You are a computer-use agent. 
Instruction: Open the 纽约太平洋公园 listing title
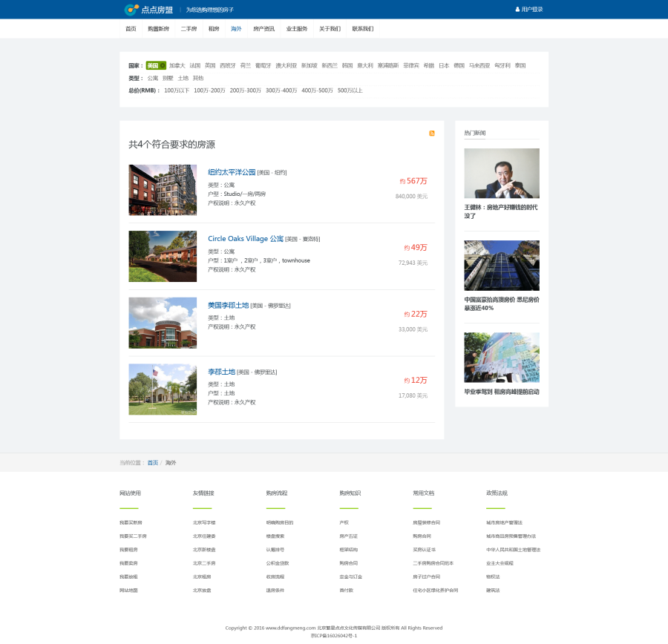point(232,172)
